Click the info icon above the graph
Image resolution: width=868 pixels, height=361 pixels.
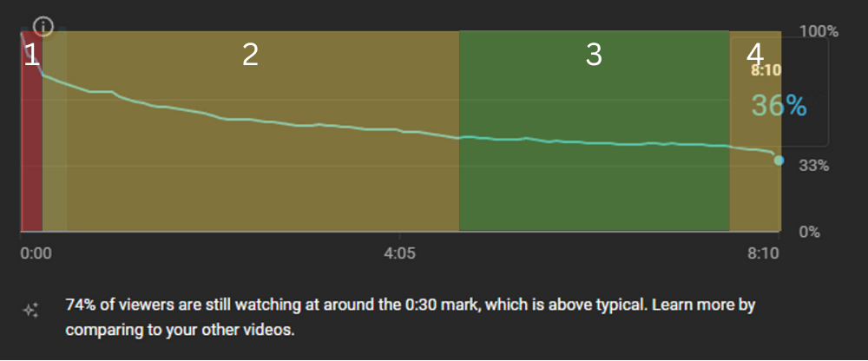coord(43,26)
